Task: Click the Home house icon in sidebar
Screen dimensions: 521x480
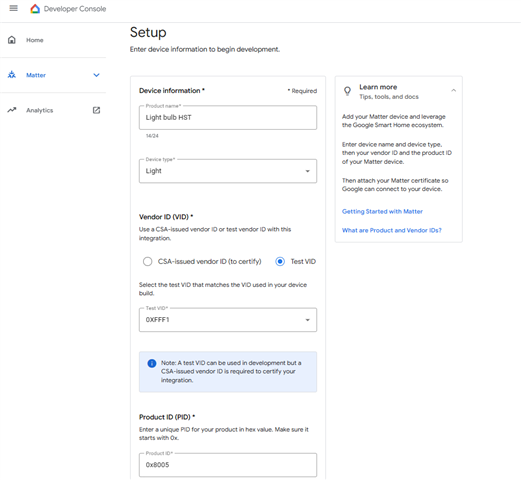Action: [x=12, y=40]
